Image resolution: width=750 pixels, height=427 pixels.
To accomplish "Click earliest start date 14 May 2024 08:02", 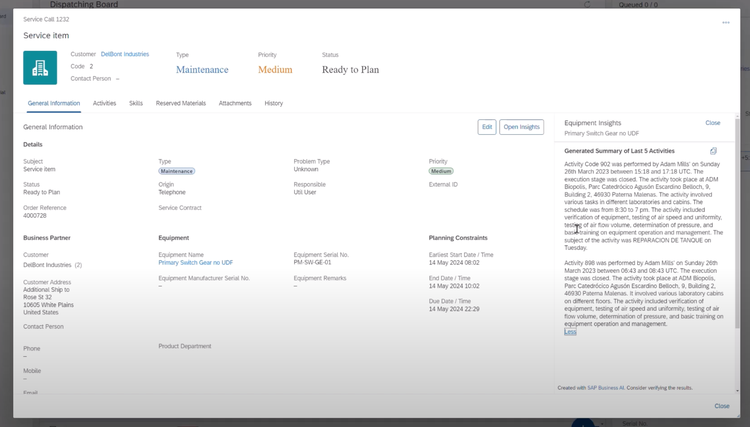I will click(454, 263).
